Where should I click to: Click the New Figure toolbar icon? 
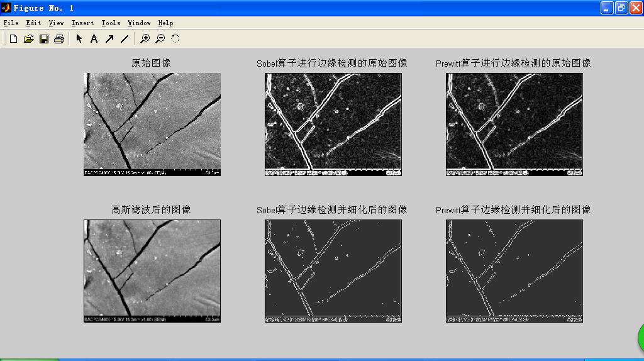[x=14, y=38]
